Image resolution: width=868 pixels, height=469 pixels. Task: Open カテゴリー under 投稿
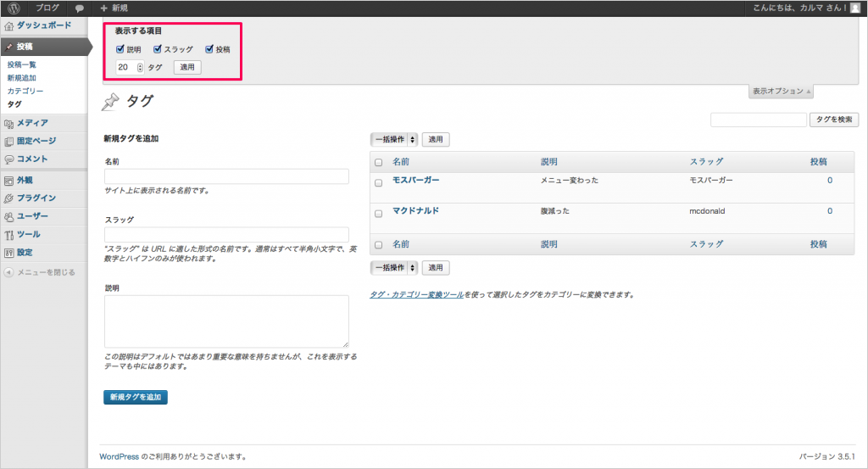25,91
